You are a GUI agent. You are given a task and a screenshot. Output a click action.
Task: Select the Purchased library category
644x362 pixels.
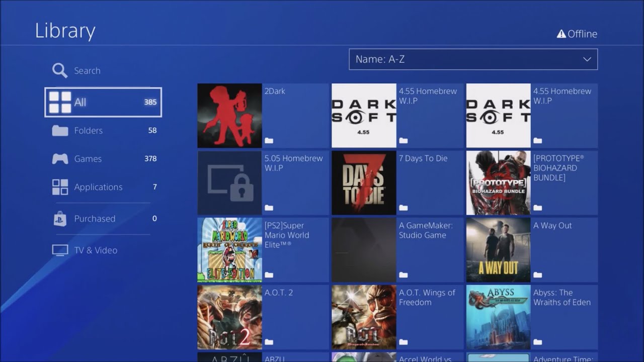click(103, 219)
